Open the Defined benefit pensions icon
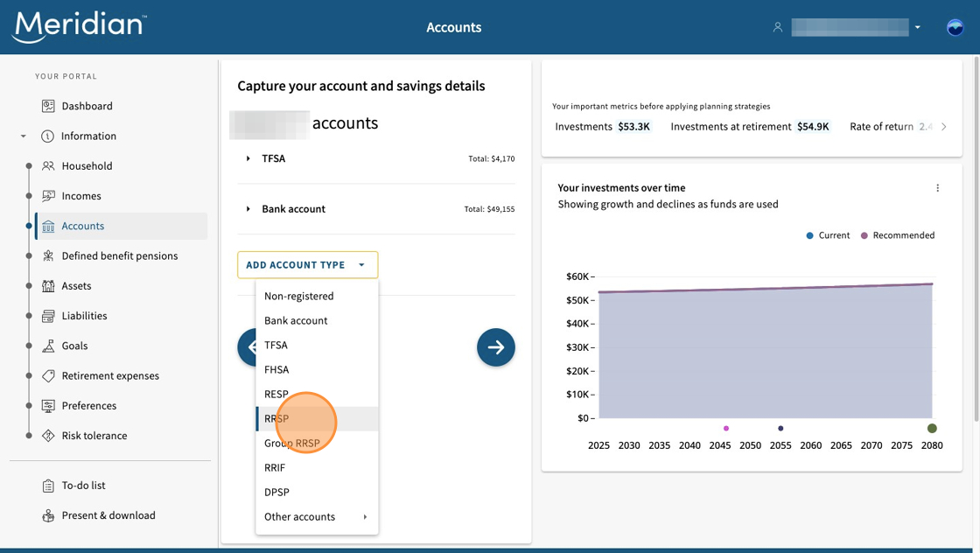The image size is (980, 553). click(48, 256)
